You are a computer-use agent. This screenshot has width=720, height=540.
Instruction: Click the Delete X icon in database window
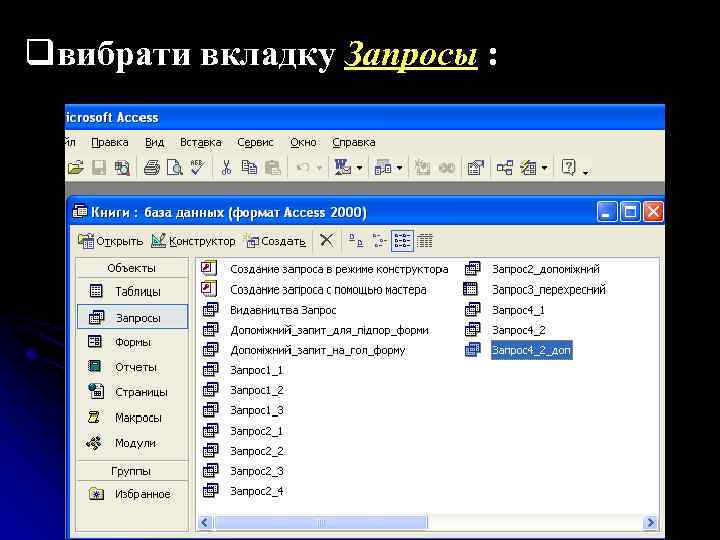point(326,240)
